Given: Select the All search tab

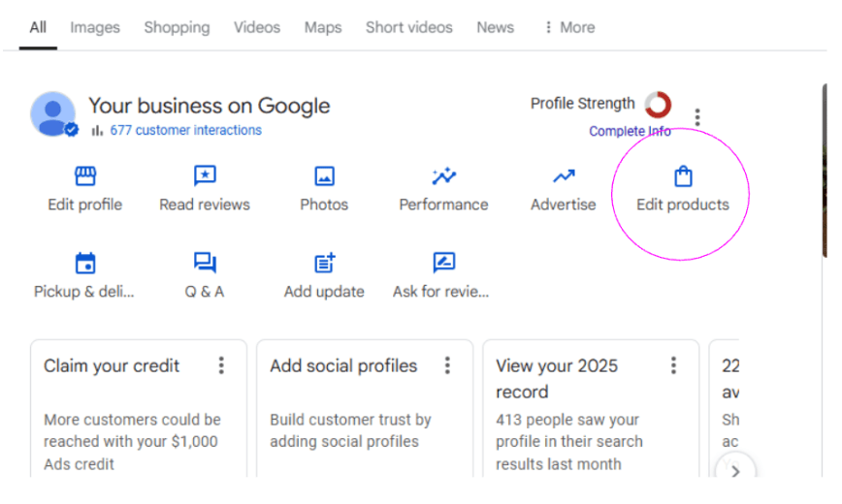Looking at the screenshot, I should 38,27.
